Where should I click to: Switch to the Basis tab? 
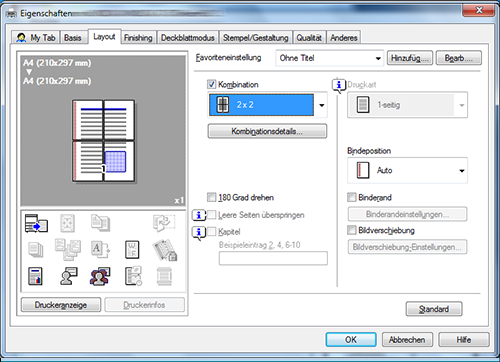pyautogui.click(x=73, y=38)
